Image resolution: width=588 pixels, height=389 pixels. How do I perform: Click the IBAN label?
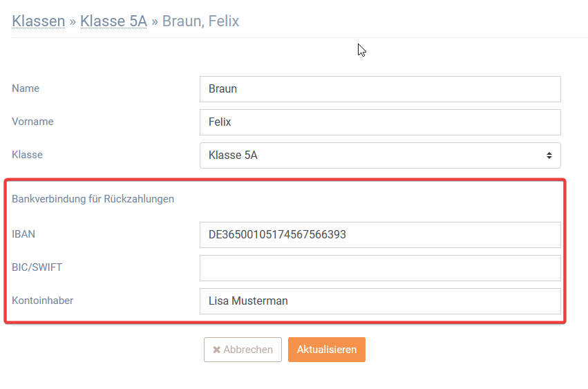23,234
